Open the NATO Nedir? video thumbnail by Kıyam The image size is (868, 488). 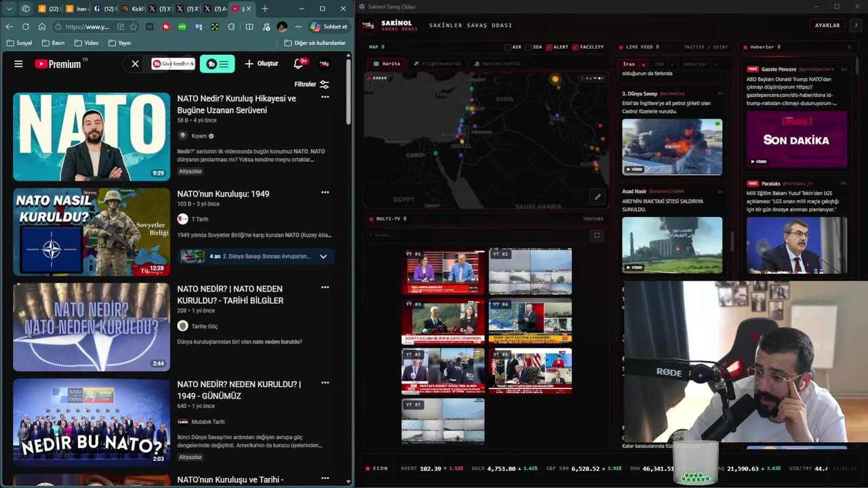(x=92, y=137)
